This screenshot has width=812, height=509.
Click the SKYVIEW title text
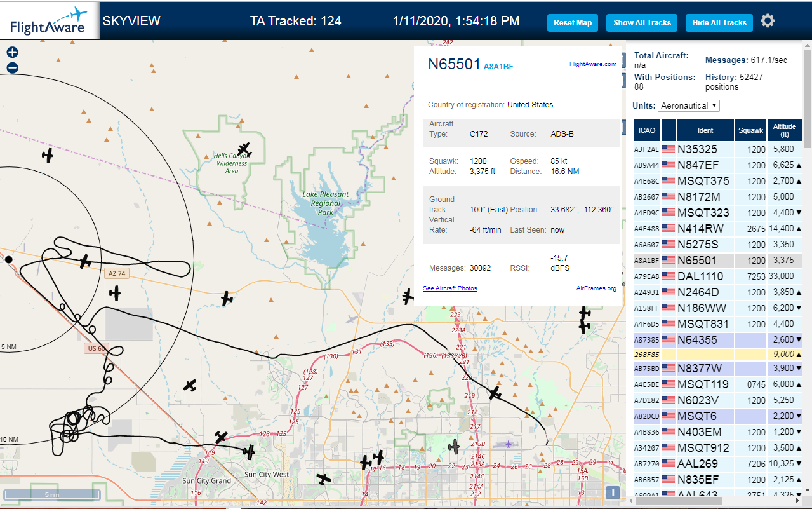tap(131, 21)
